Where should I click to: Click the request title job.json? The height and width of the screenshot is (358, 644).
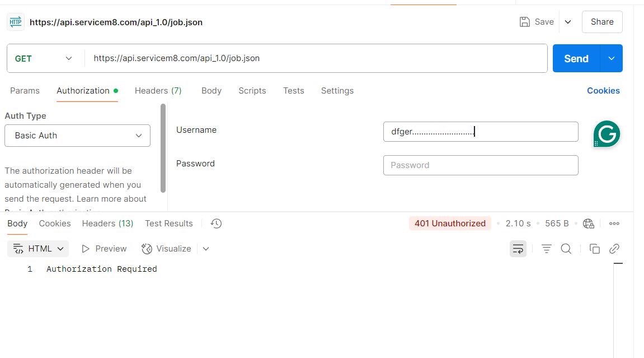coord(116,22)
